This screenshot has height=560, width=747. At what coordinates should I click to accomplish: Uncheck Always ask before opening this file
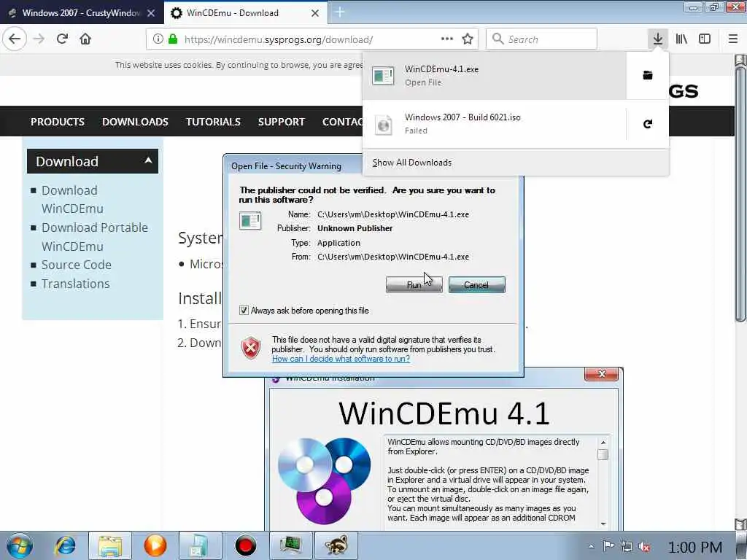coord(244,311)
